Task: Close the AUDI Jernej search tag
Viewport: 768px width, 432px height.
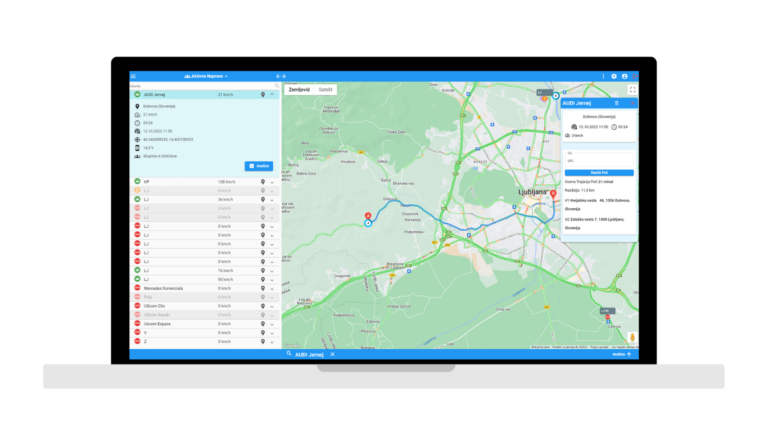Action: [x=332, y=354]
